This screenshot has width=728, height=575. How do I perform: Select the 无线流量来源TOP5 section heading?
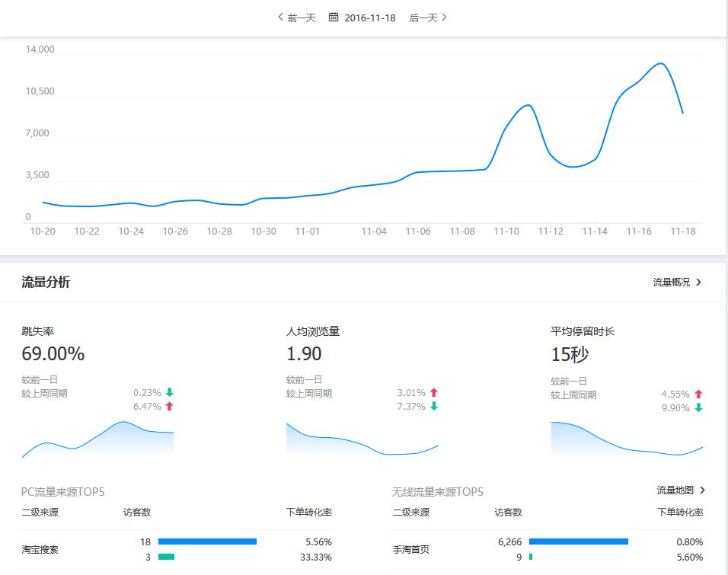pos(437,492)
